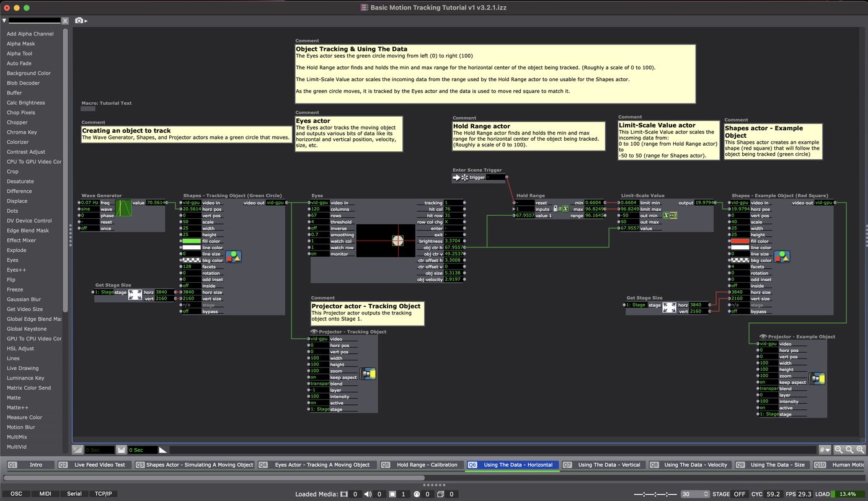Click the camera snapshot icon
868x501 pixels.
click(79, 20)
